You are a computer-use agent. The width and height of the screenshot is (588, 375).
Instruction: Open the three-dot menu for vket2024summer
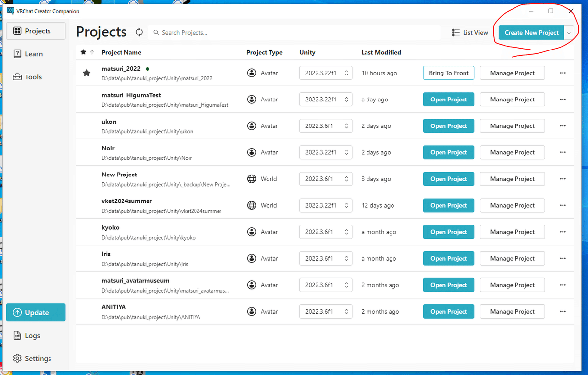coord(563,205)
